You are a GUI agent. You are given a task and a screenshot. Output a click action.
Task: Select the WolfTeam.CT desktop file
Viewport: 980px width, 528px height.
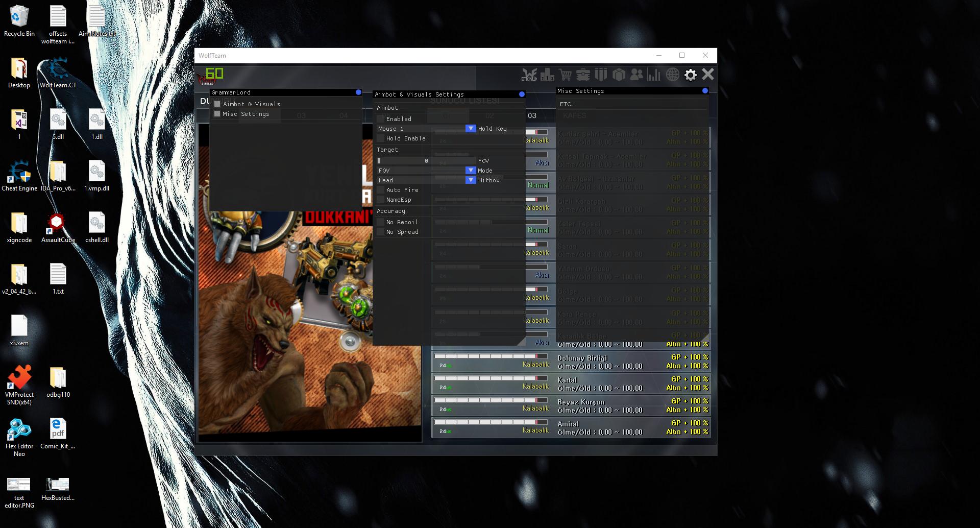coord(58,73)
